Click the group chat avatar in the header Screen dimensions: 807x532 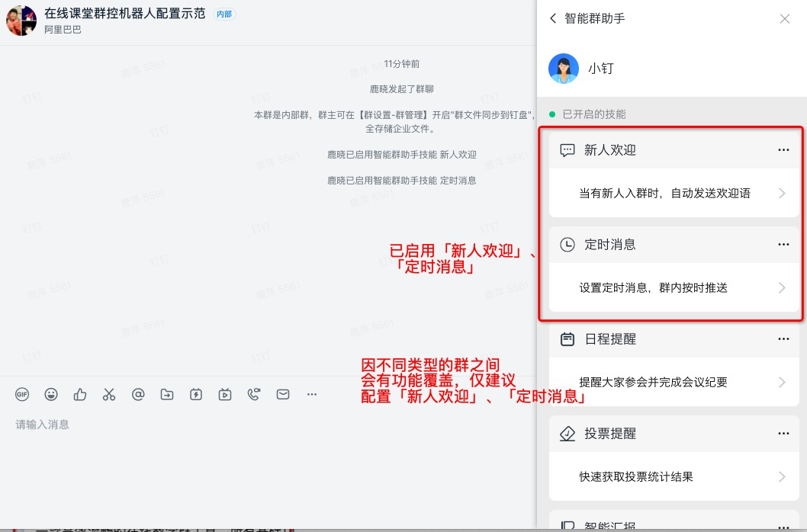point(21,21)
